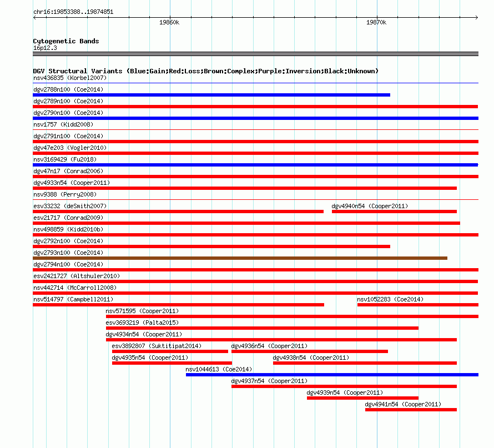Click the nsv3169429 (Fu2018) label

coord(65,159)
